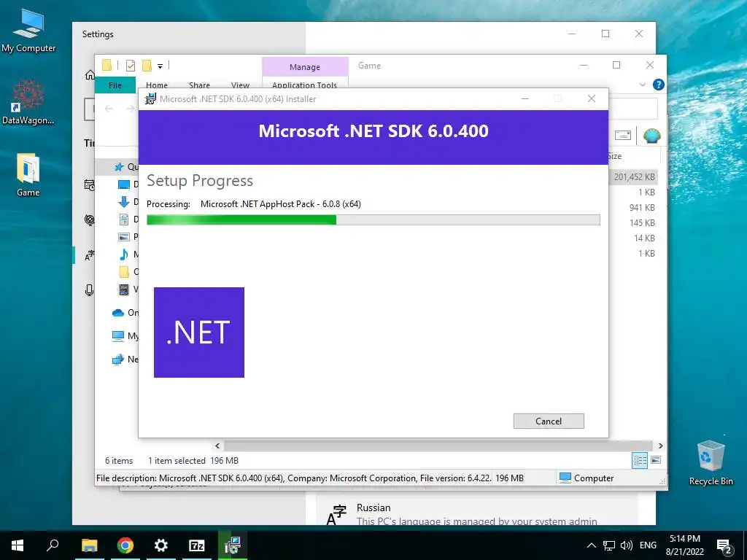The height and width of the screenshot is (560, 747).
Task: Select the DataWagon desktop shortcut
Action: tap(28, 102)
